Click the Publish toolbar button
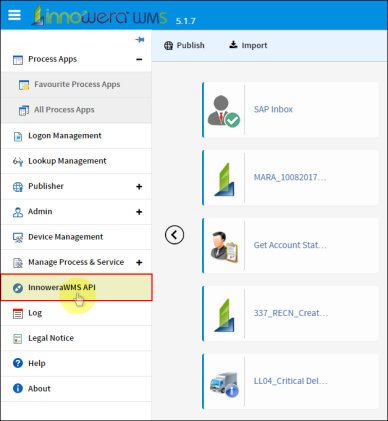The height and width of the screenshot is (421, 388). coord(184,45)
